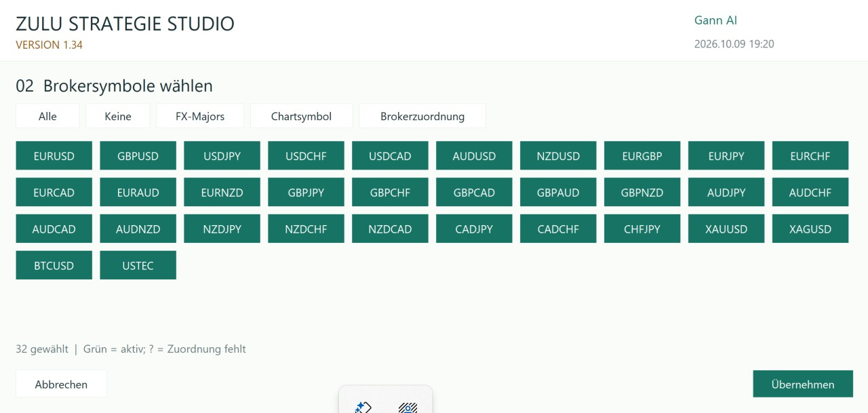The image size is (868, 413).
Task: Toggle the AUDJPY symbol
Action: (x=727, y=193)
